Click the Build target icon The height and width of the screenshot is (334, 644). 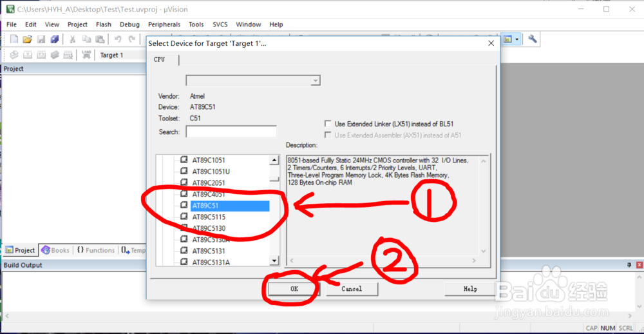pos(28,55)
